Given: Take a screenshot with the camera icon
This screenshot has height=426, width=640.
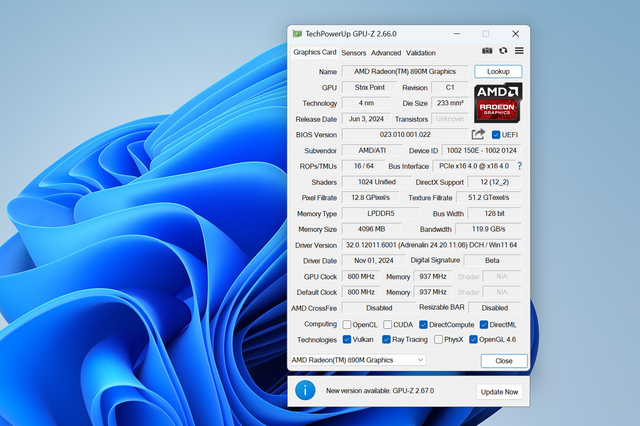Looking at the screenshot, I should coord(487,51).
